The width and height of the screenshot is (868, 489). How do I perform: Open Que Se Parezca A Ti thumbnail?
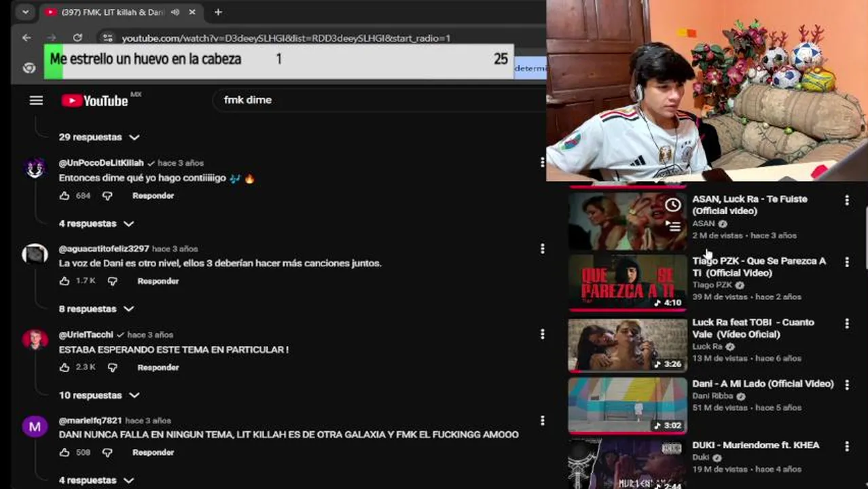(x=628, y=282)
